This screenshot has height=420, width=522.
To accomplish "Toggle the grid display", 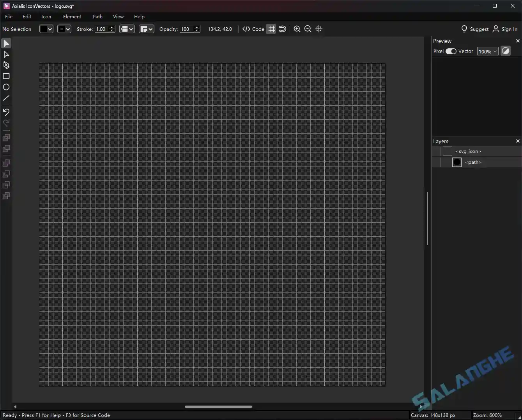I will (271, 29).
